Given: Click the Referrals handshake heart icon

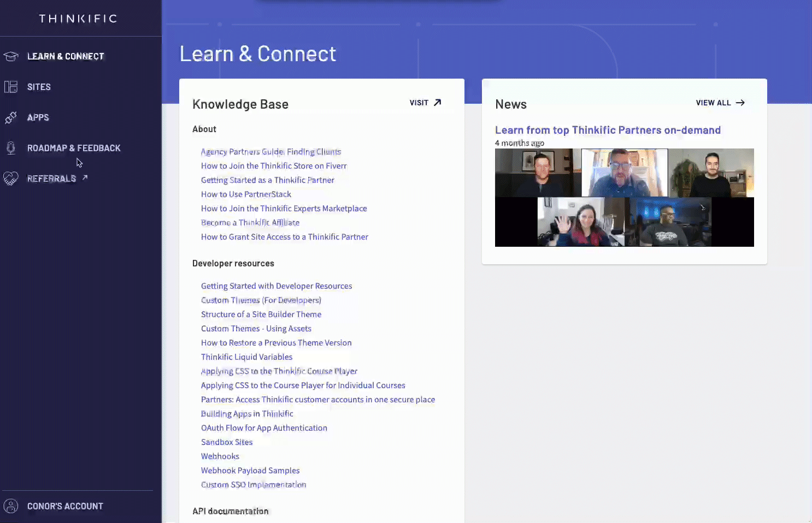Looking at the screenshot, I should coord(11,179).
